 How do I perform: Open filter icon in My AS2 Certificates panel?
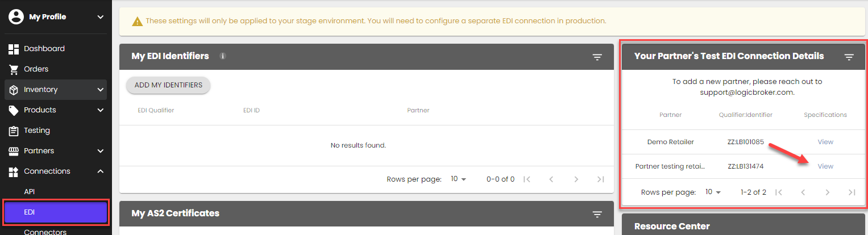point(597,214)
